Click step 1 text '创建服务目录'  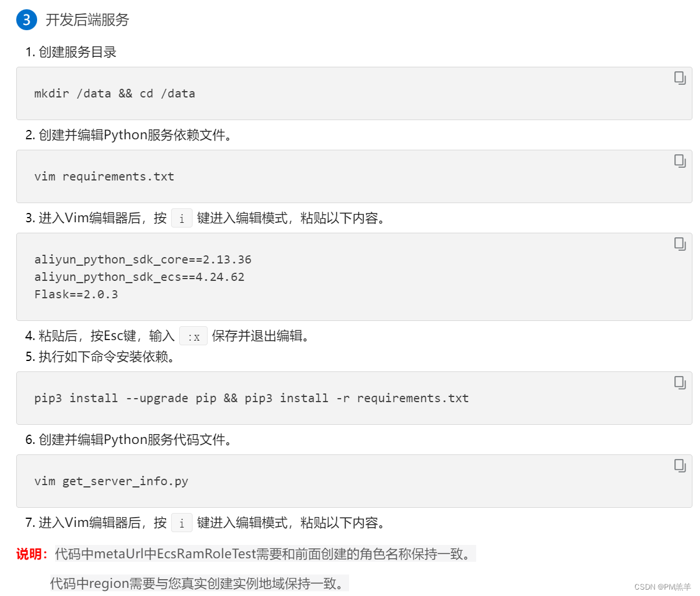[x=78, y=52]
